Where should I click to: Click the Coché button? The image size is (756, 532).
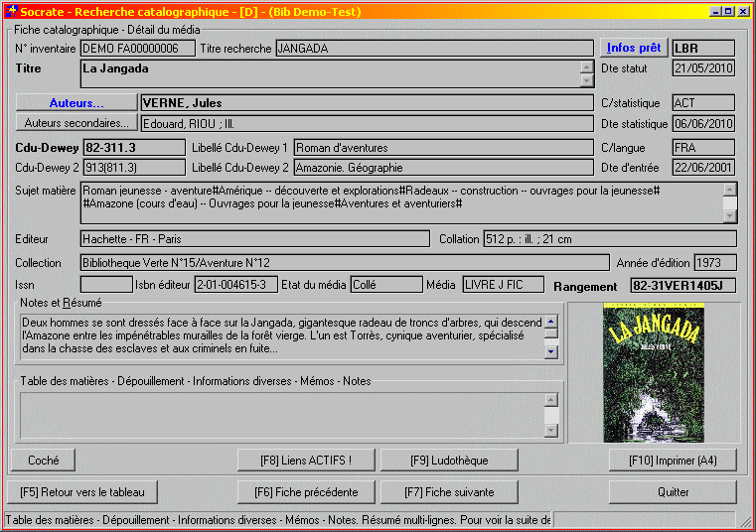44,461
